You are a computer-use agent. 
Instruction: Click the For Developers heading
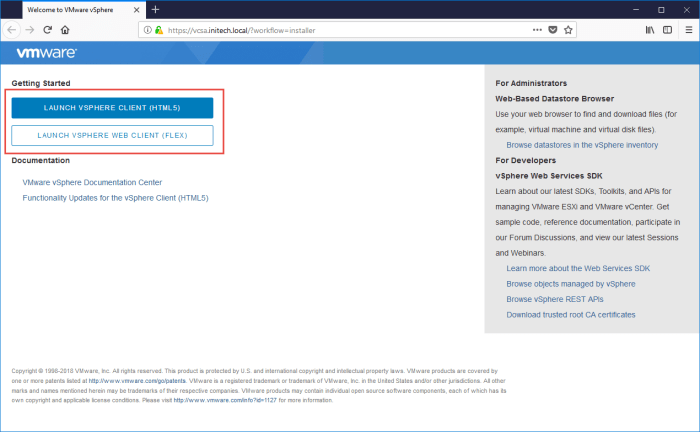click(525, 160)
